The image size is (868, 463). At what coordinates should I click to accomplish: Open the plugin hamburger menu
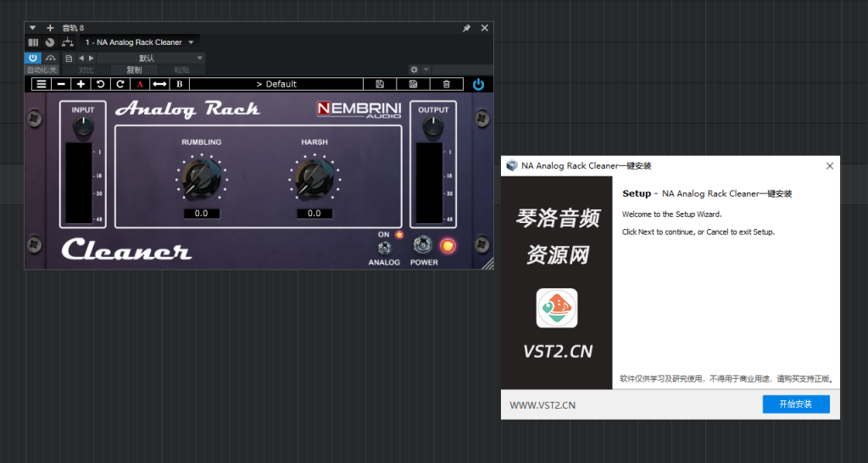click(42, 84)
